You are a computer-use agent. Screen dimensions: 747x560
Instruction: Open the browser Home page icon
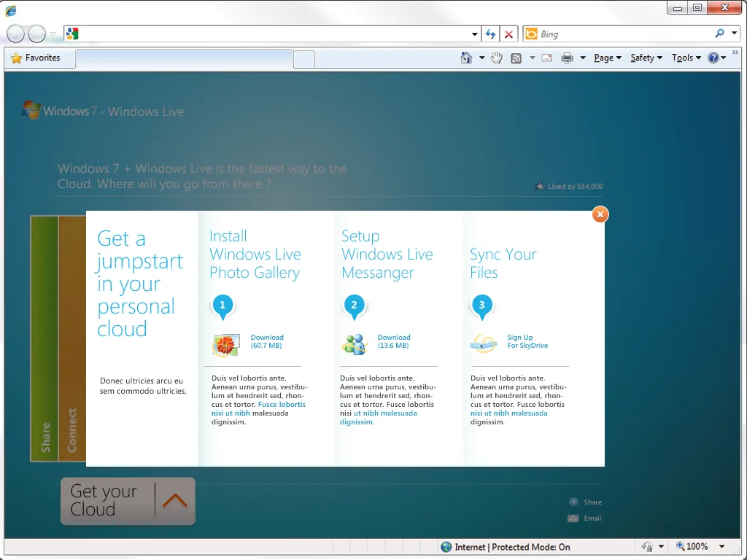[465, 57]
